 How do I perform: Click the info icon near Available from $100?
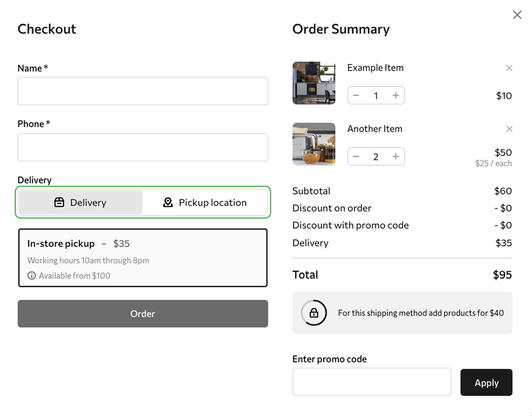click(x=31, y=276)
